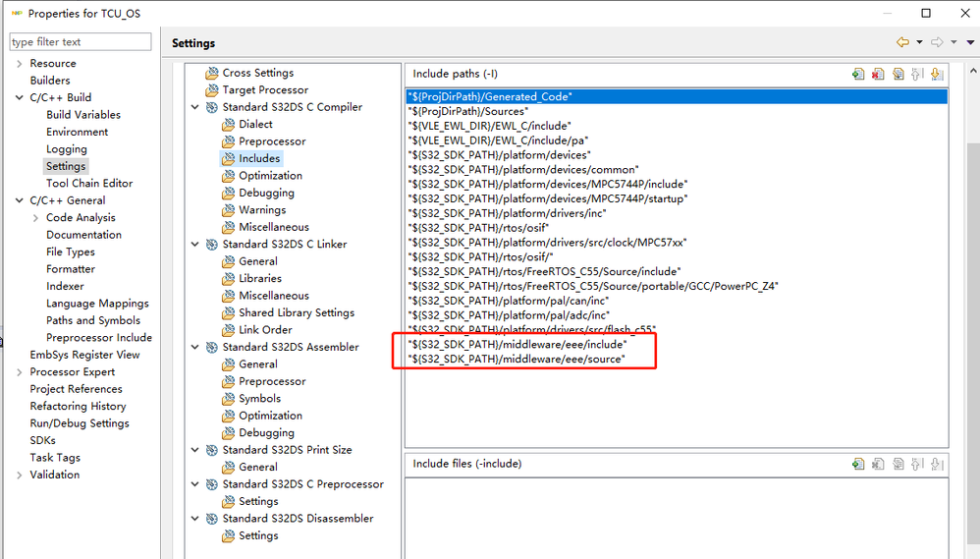Select Symbols under Assembler
The width and height of the screenshot is (980, 559).
(259, 398)
